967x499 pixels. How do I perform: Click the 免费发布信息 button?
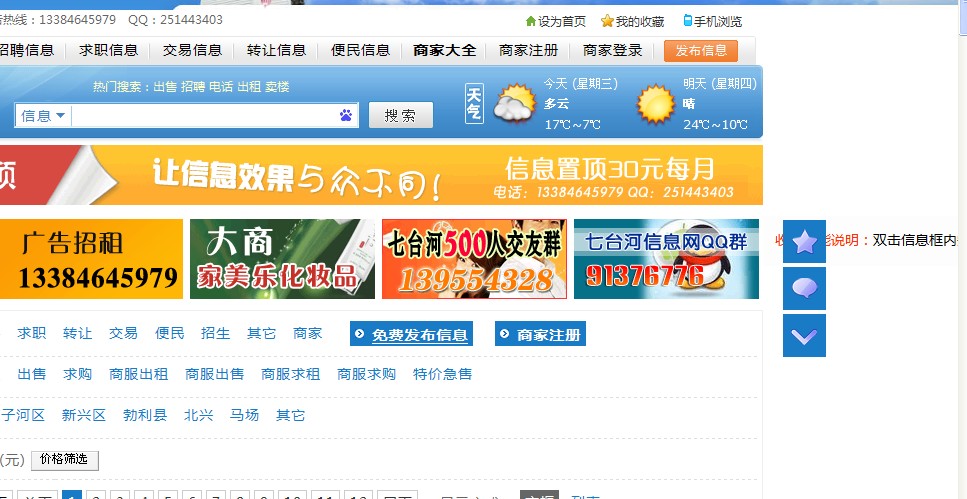click(x=411, y=335)
